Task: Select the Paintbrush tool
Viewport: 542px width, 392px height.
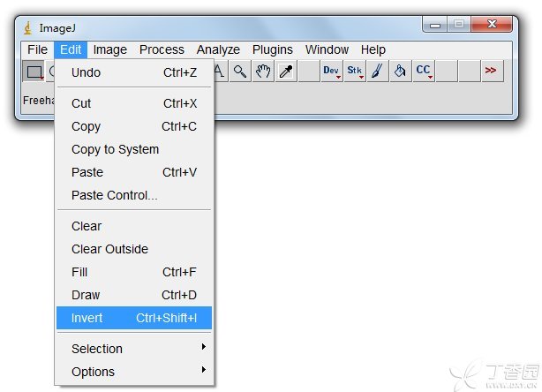Action: (x=378, y=72)
